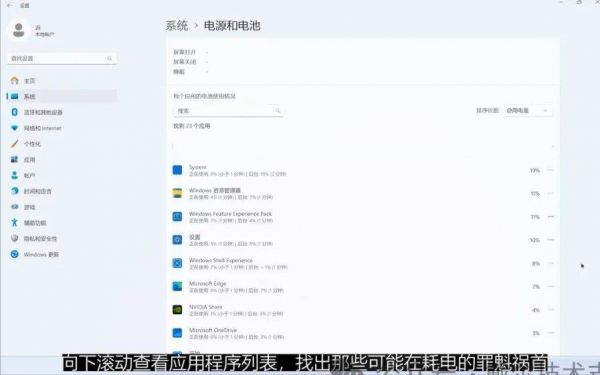Click the Windows Shell Experience icon
This screenshot has height=375, width=600.
177,263
